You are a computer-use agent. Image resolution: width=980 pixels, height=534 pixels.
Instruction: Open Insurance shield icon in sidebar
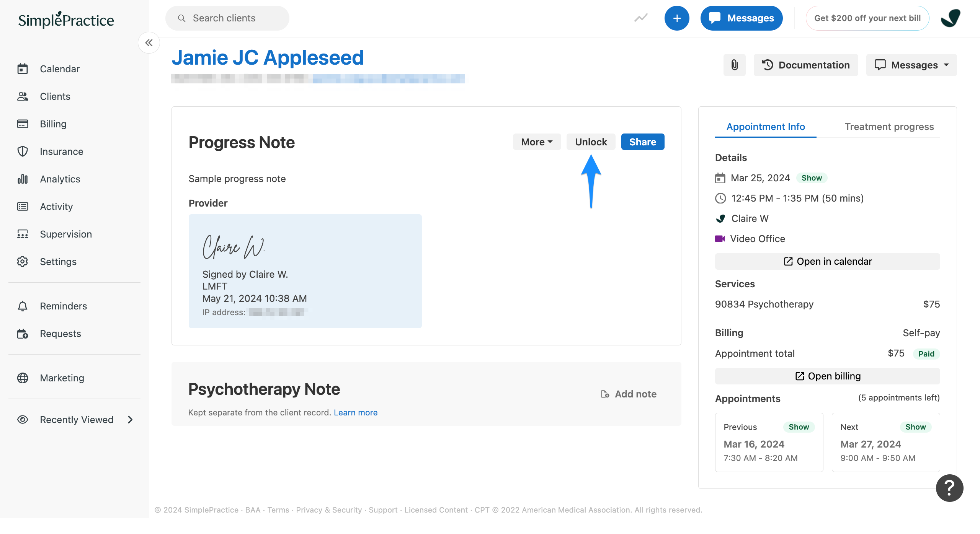(23, 151)
